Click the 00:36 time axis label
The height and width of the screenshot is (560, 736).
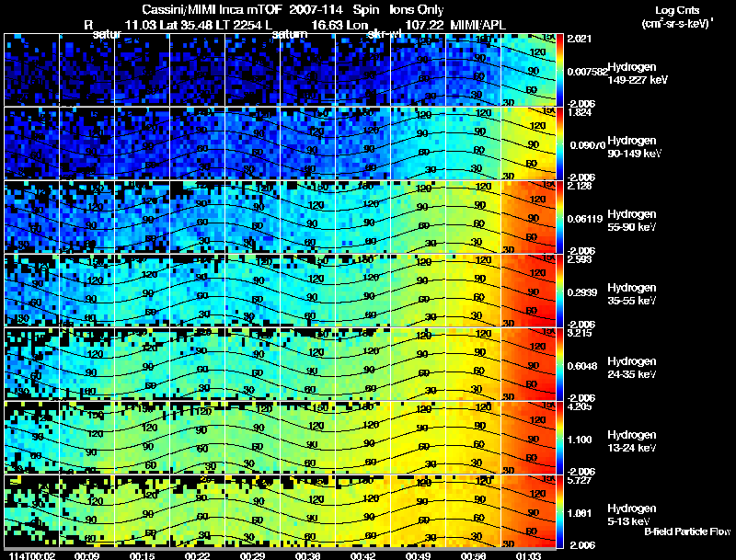click(x=307, y=555)
